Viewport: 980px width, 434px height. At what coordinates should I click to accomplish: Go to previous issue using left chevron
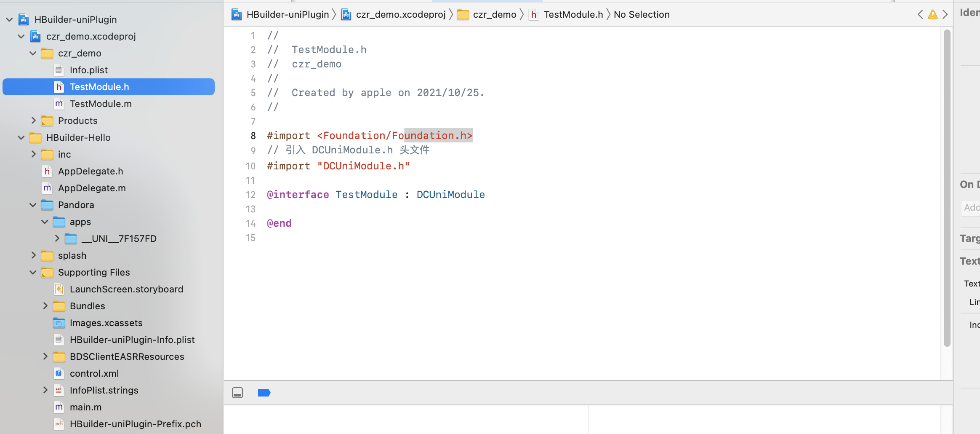[x=920, y=15]
